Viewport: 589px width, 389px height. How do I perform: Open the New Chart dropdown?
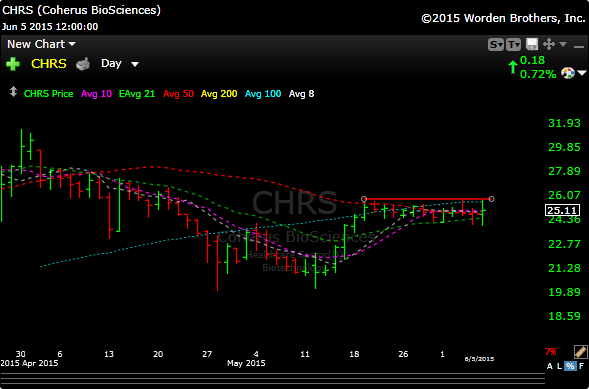(41, 44)
